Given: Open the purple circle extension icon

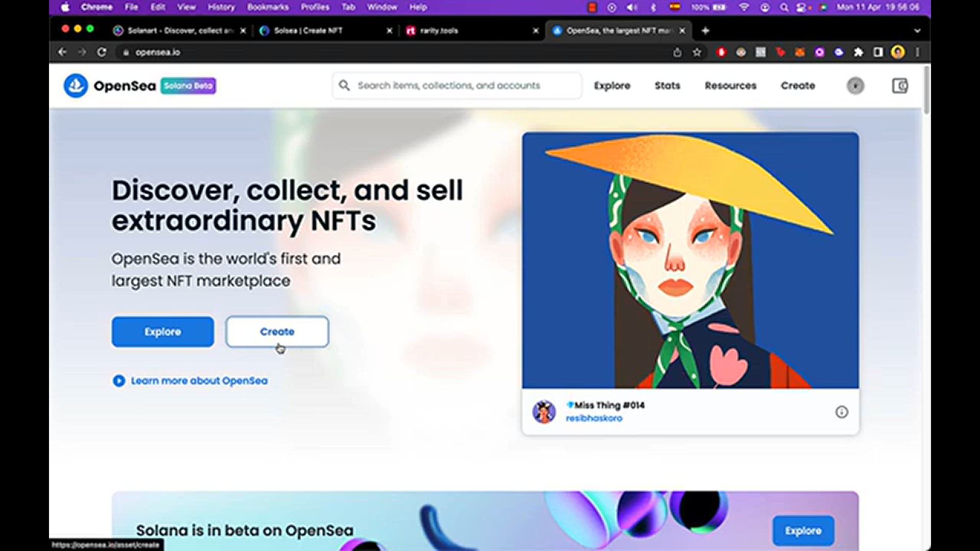Looking at the screenshot, I should point(819,52).
